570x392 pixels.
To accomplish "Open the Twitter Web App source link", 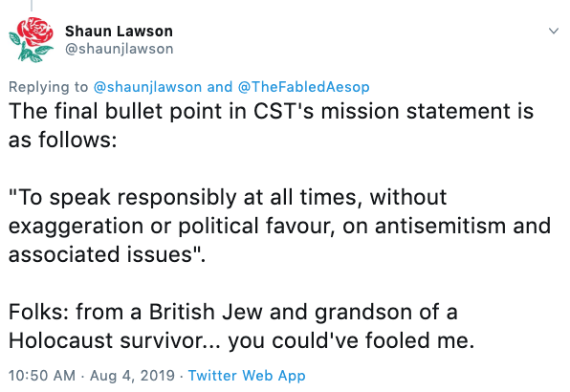I will point(247,376).
